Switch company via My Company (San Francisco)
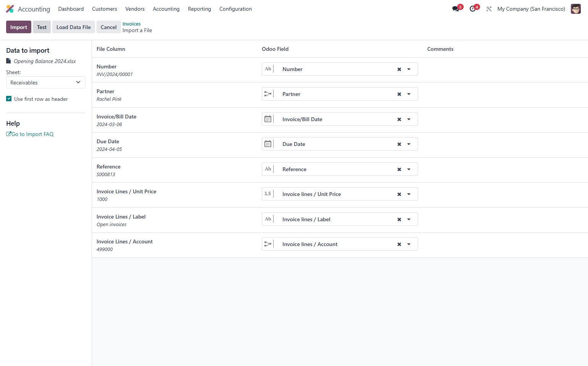The image size is (588, 366). [531, 9]
